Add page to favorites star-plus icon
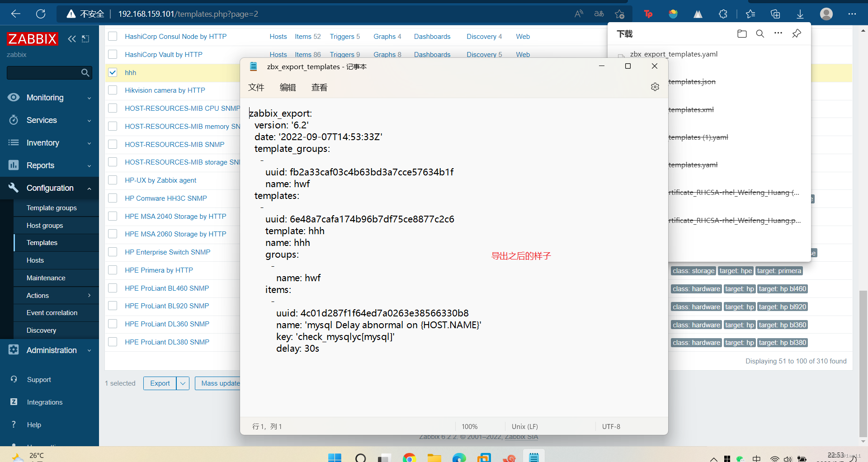 click(x=619, y=14)
